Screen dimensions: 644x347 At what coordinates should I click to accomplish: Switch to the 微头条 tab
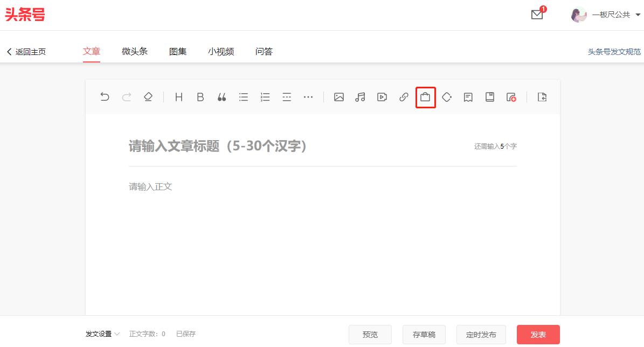(x=134, y=51)
